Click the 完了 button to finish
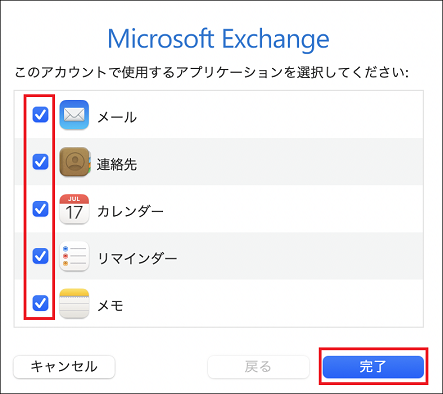This screenshot has height=394, width=443. coord(373,367)
